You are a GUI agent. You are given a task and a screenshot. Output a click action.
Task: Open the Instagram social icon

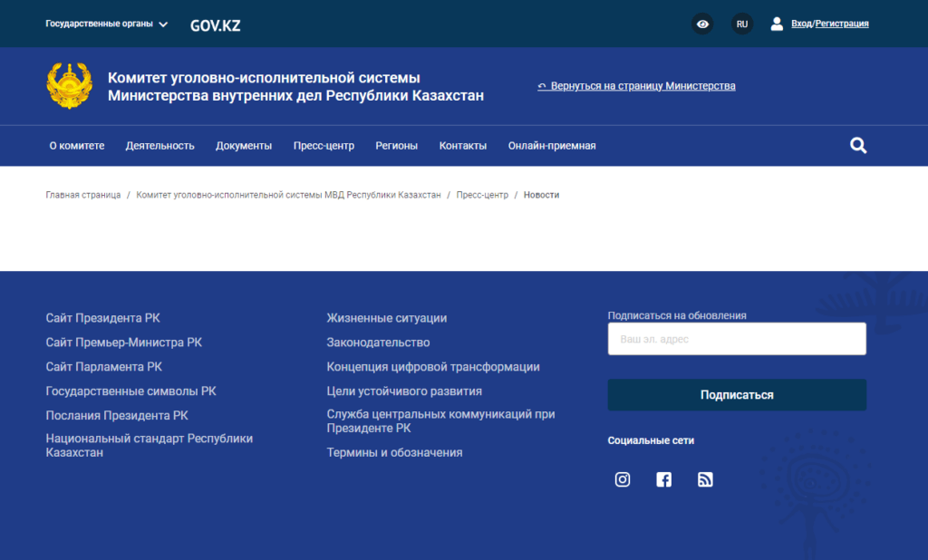(623, 479)
